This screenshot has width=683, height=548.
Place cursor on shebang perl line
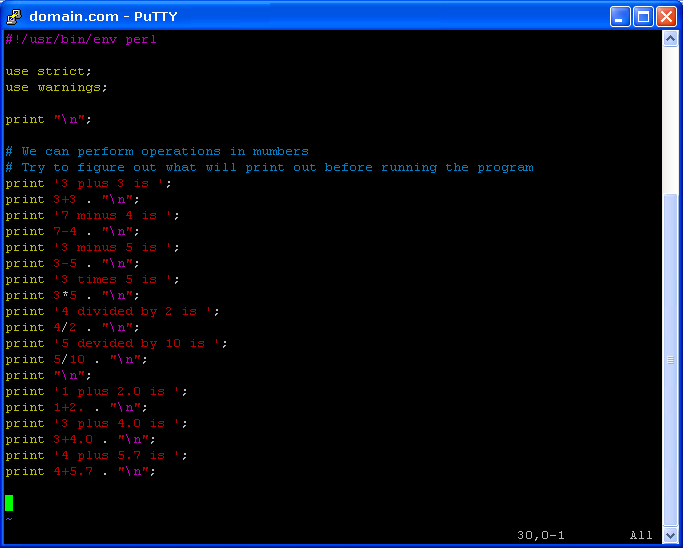click(81, 39)
